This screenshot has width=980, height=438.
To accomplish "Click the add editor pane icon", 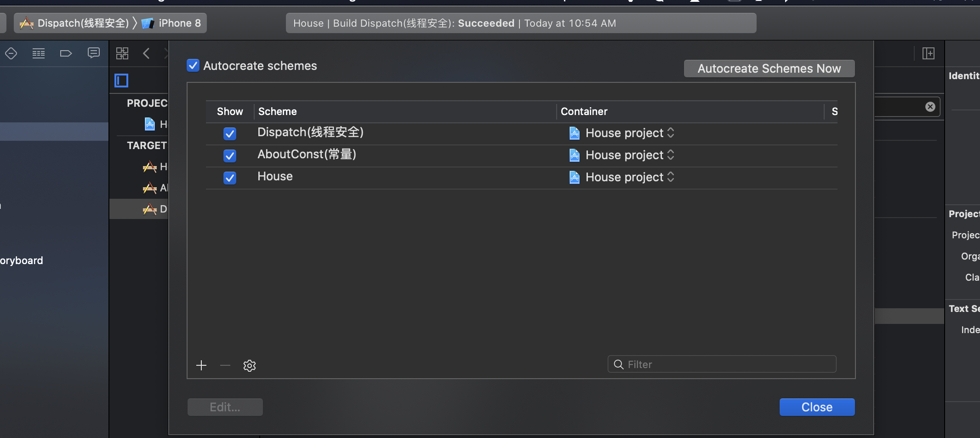I will point(929,53).
